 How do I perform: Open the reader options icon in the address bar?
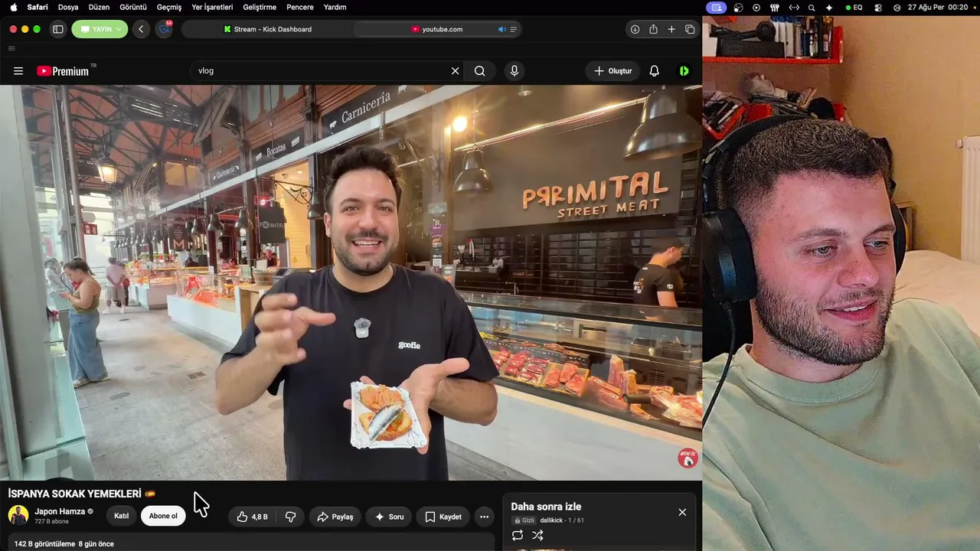tap(514, 29)
